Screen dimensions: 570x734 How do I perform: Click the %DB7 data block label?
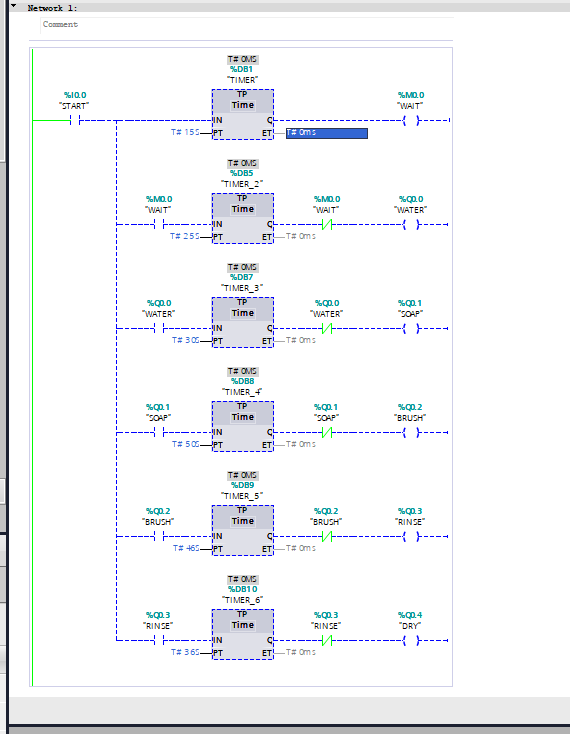pyautogui.click(x=241, y=277)
